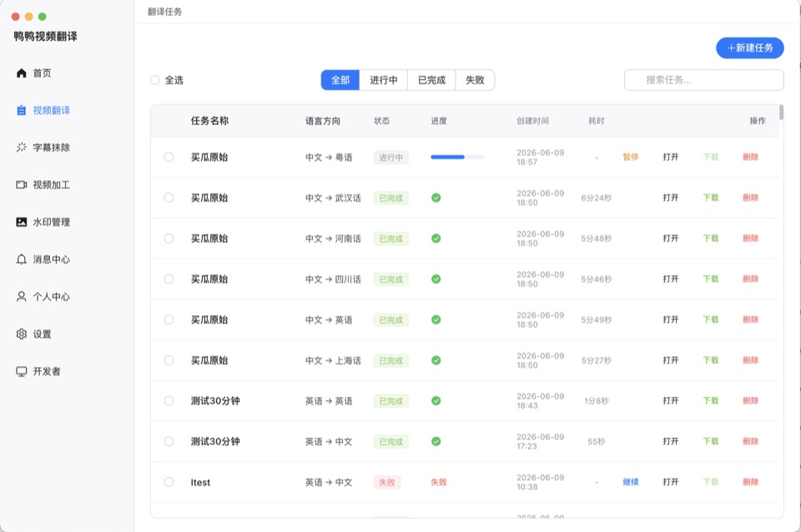801x532 pixels.
Task: Tick checkbox for 中文 → 武汉话 task
Action: (169, 198)
